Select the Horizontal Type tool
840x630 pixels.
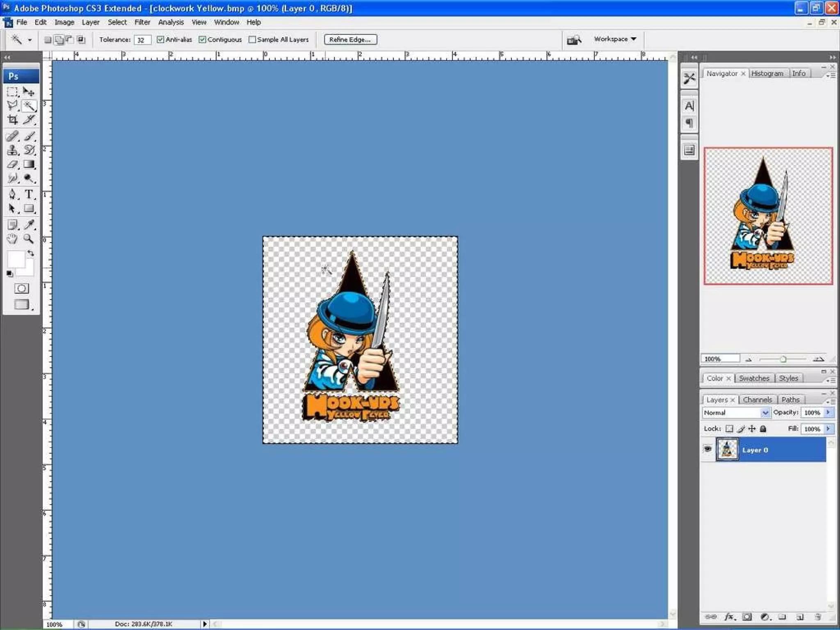pos(29,194)
